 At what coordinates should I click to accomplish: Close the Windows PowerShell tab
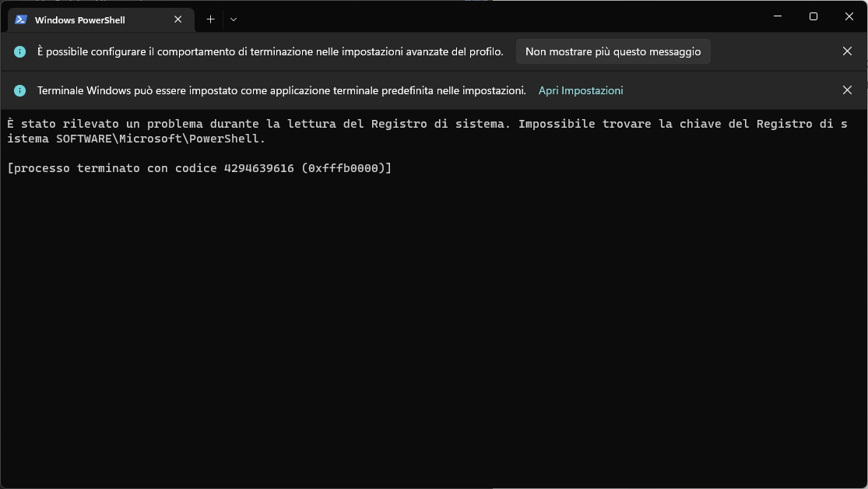tap(177, 19)
